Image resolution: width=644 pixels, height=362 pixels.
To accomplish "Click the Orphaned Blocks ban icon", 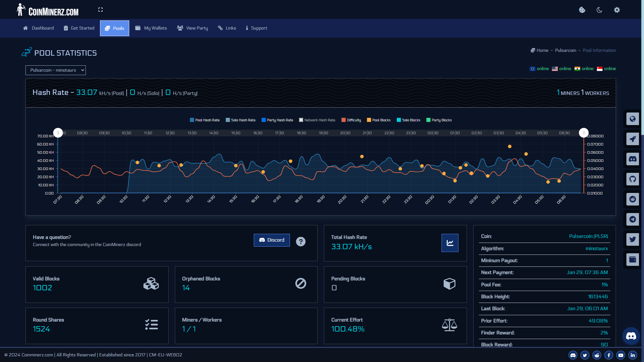I will click(301, 283).
